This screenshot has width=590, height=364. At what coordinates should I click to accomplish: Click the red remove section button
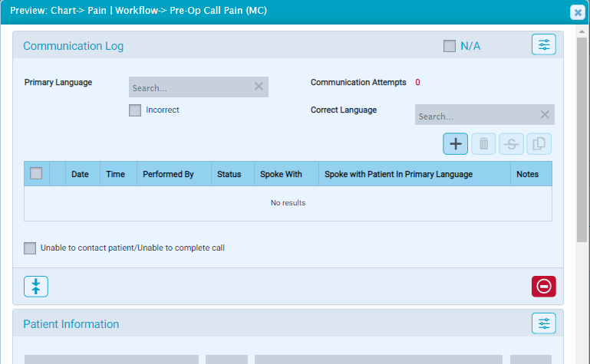543,286
